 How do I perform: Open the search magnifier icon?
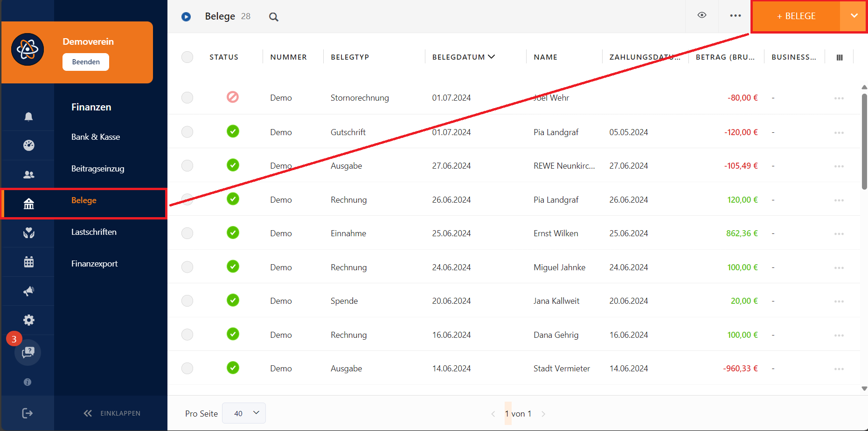[x=274, y=17]
